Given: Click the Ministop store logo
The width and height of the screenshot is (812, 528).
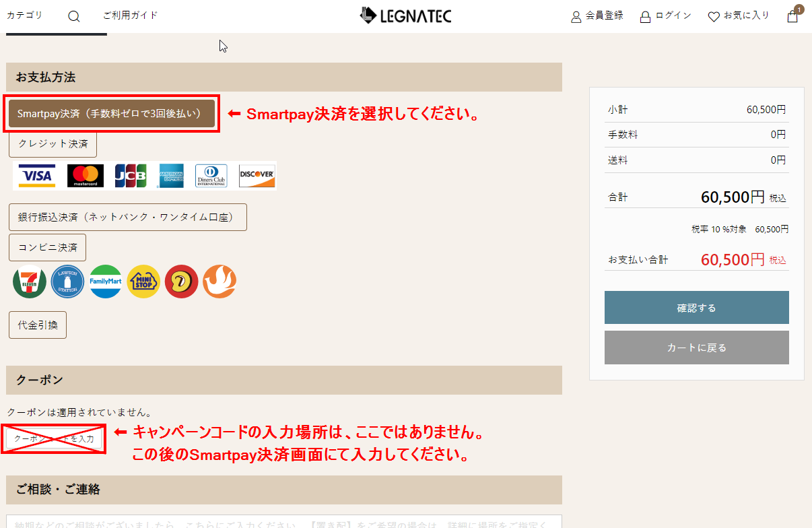Looking at the screenshot, I should tap(143, 282).
